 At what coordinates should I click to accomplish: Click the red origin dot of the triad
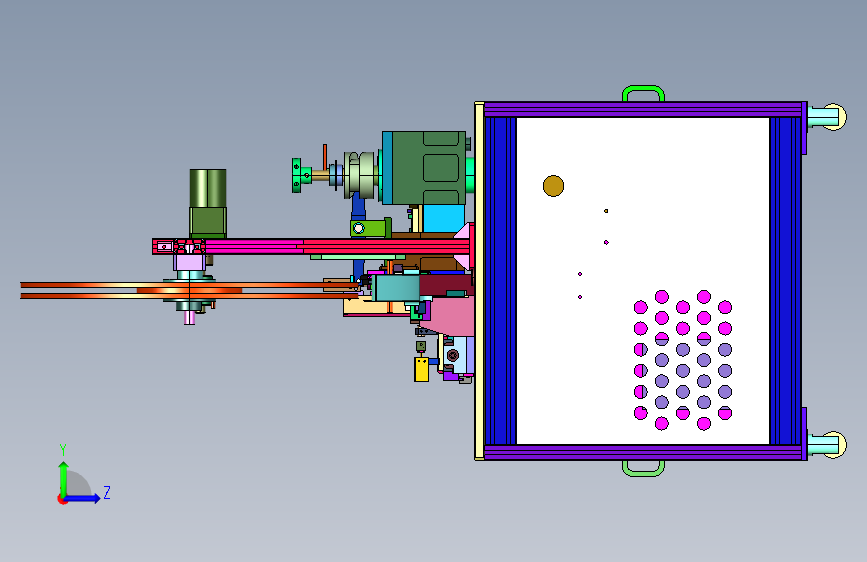click(x=62, y=499)
